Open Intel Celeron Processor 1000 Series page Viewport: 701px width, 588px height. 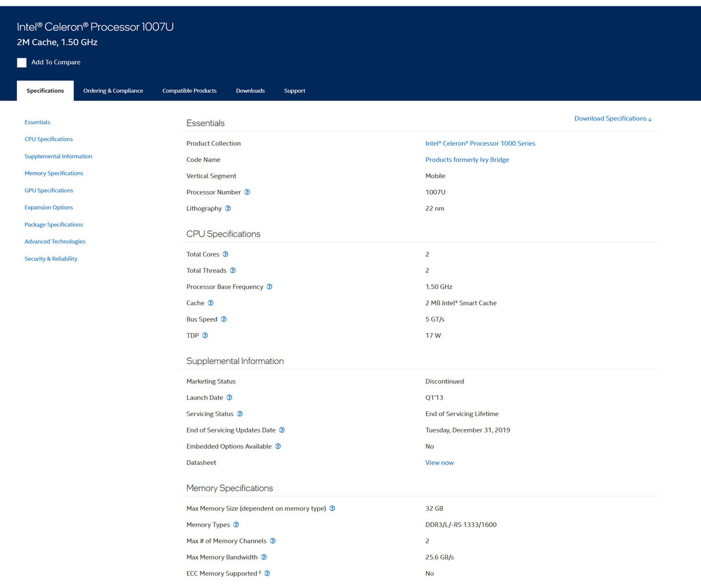(x=480, y=143)
